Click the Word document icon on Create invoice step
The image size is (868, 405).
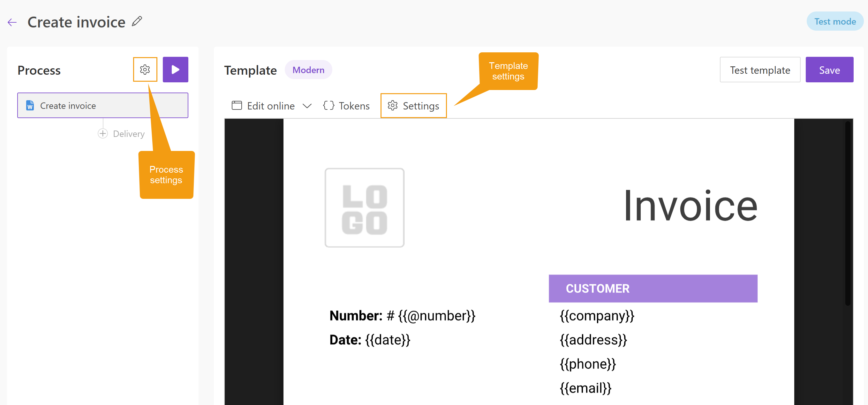(30, 105)
